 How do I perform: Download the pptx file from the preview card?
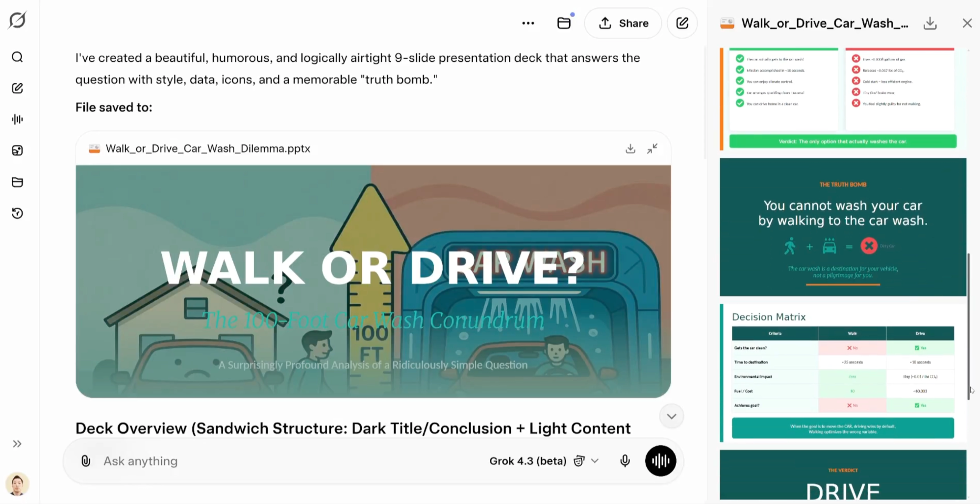[x=630, y=149]
